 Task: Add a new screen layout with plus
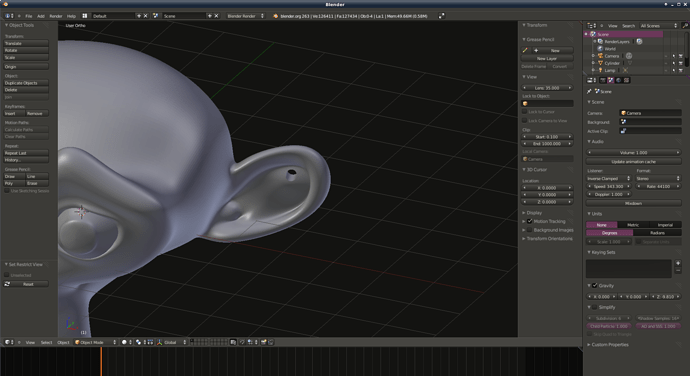pos(139,16)
